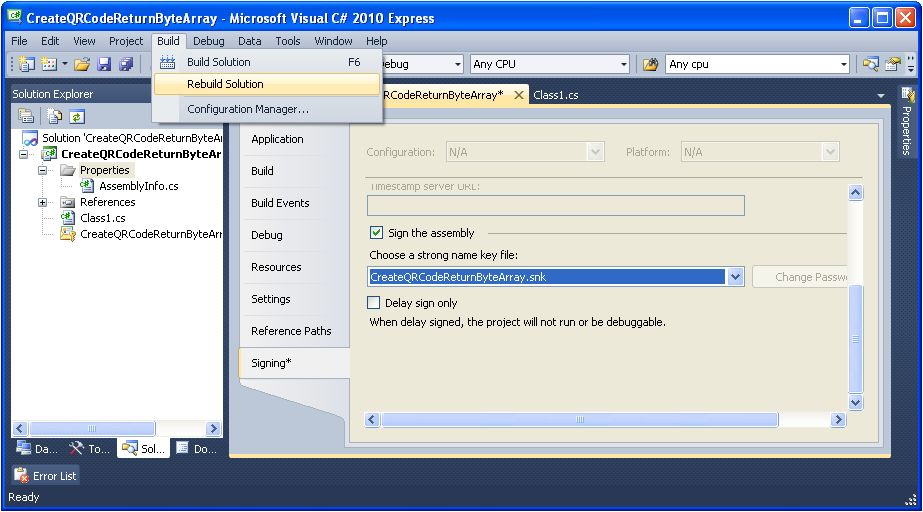Open the Tools menu
Image resolution: width=923 pixels, height=512 pixels.
coord(288,41)
